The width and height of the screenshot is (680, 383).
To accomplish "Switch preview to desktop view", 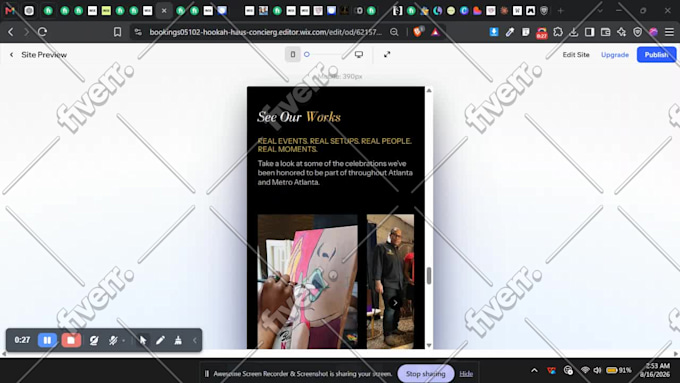I will pyautogui.click(x=359, y=54).
